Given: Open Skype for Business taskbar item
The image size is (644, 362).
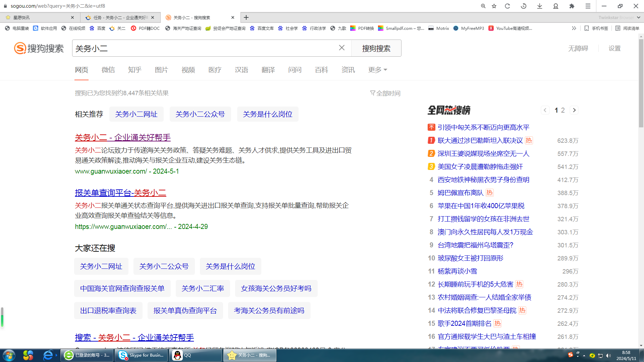Looking at the screenshot, I should coord(141,355).
